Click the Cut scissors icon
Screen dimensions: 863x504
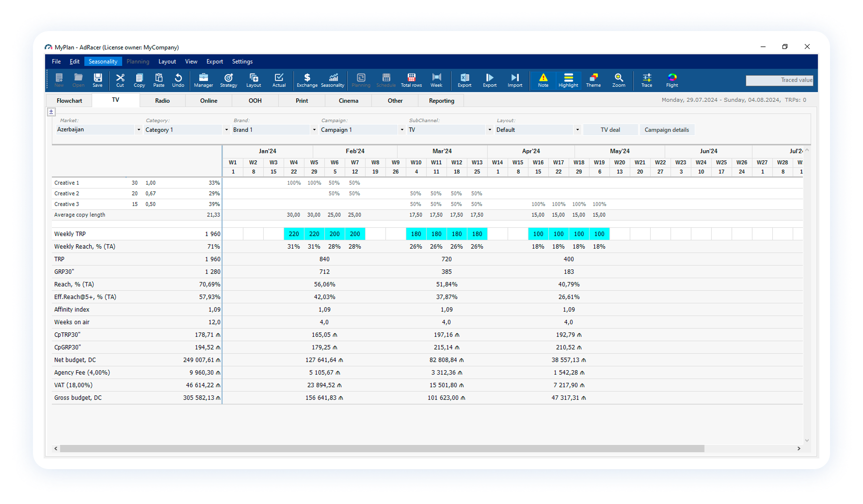click(120, 80)
